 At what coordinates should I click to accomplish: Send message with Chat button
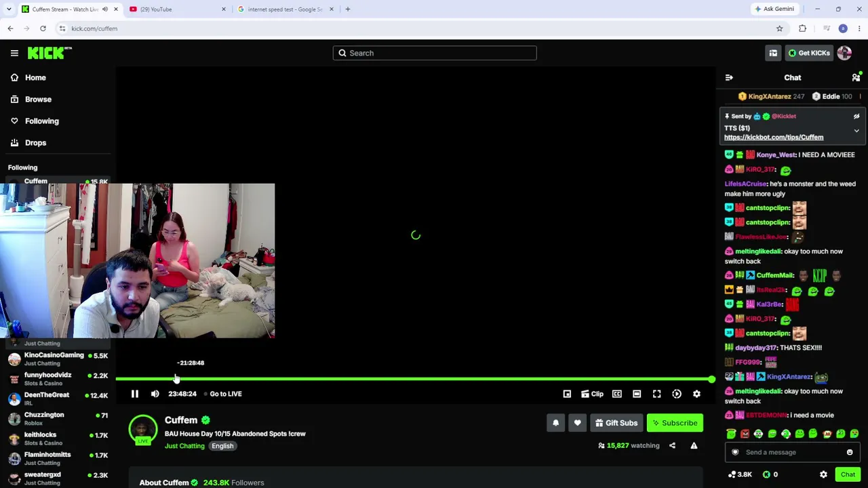click(848, 475)
